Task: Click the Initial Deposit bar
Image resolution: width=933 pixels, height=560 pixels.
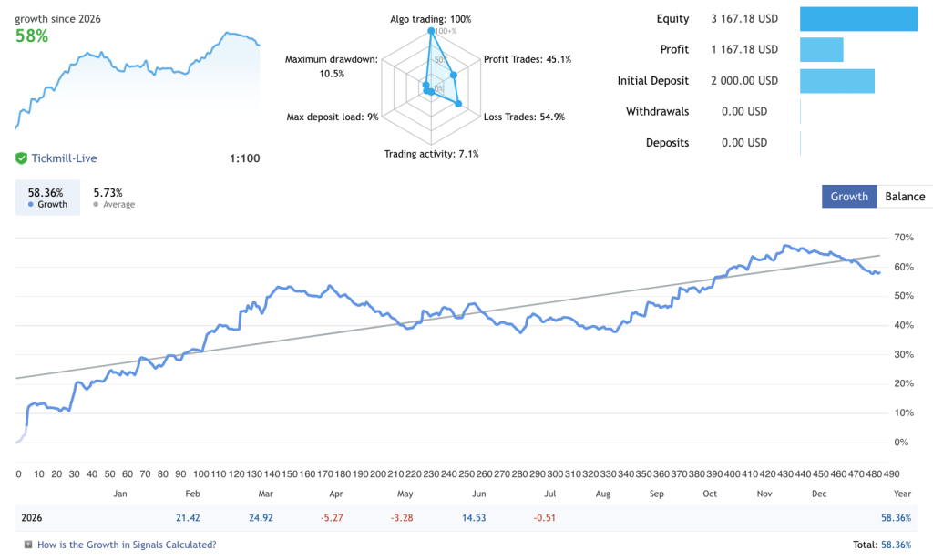Action: click(x=837, y=81)
